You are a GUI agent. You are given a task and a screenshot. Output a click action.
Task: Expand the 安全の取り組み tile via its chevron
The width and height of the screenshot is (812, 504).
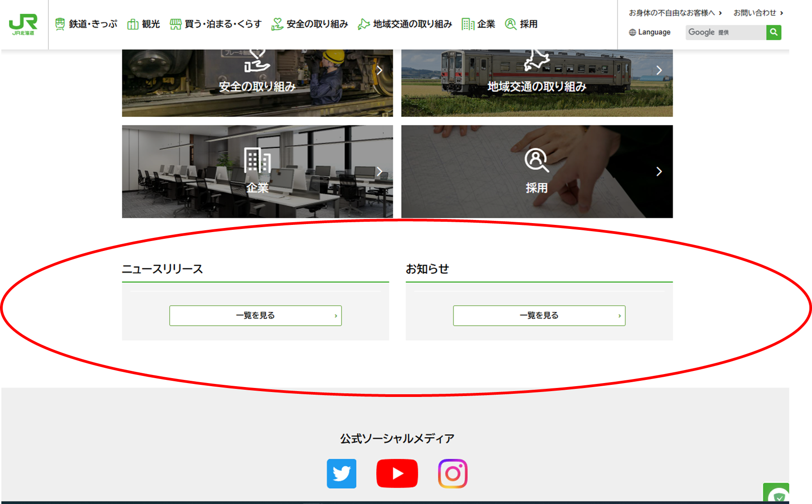380,70
